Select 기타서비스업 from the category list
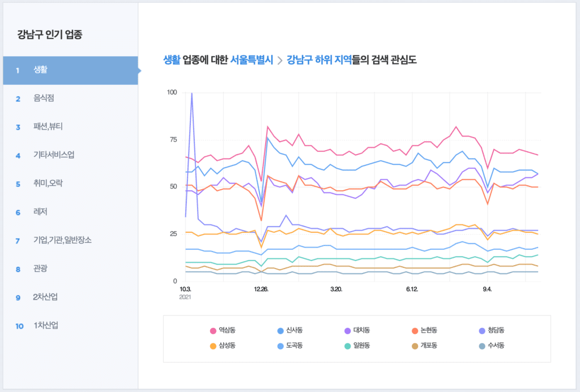Screen dimensions: 580x392 click(70, 155)
